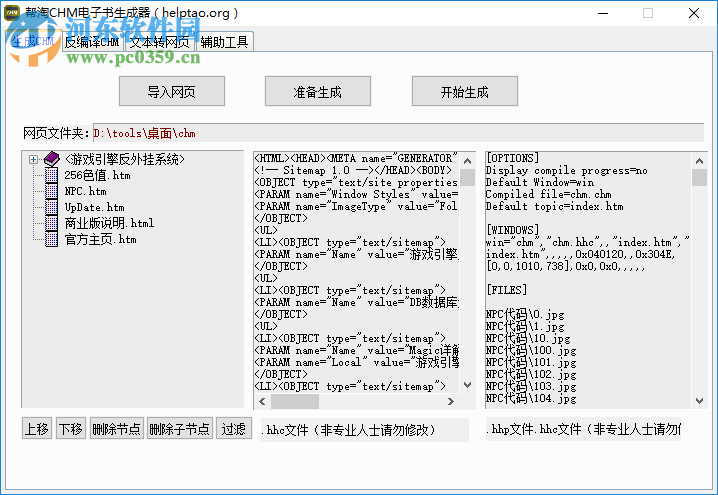Click the page icon beside 商业版说明.html
The image size is (718, 495).
tap(51, 223)
